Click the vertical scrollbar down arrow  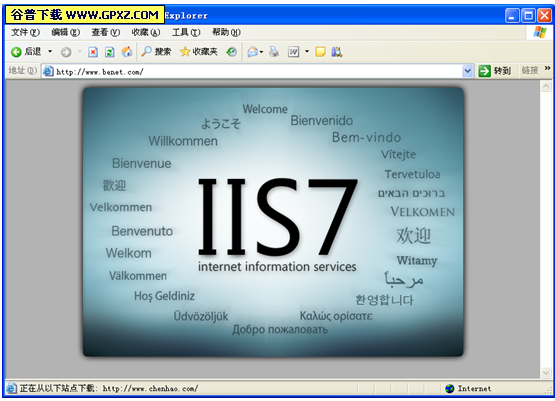tap(546, 373)
